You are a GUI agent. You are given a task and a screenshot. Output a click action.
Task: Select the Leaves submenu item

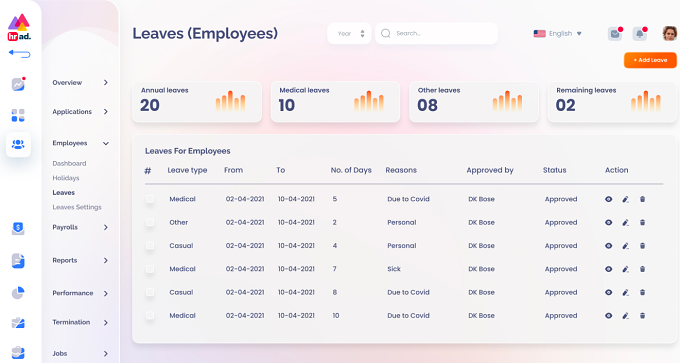[64, 193]
